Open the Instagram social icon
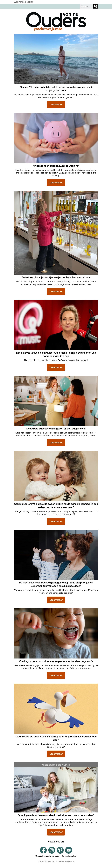 tap(52, 850)
